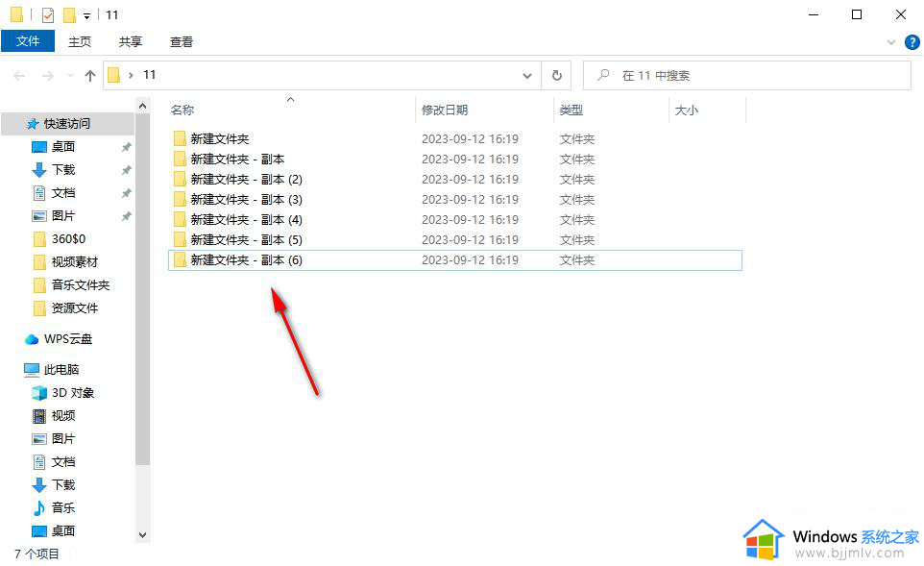Image resolution: width=924 pixels, height=566 pixels.
Task: Go back with the back arrow
Action: tap(19, 76)
